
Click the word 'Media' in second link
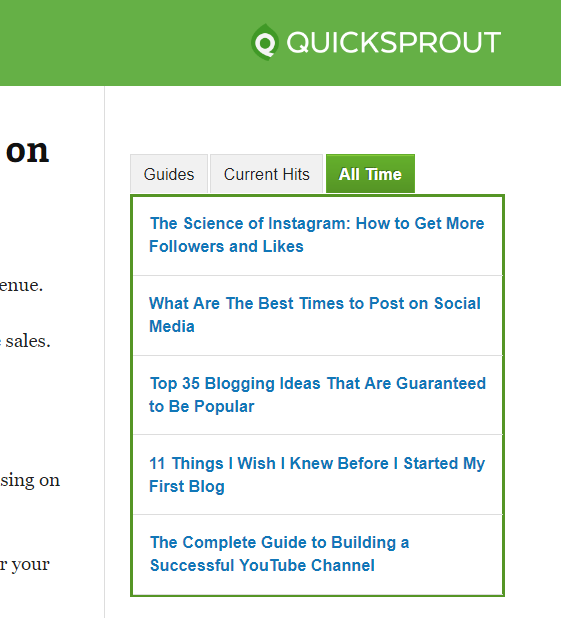coord(172,327)
